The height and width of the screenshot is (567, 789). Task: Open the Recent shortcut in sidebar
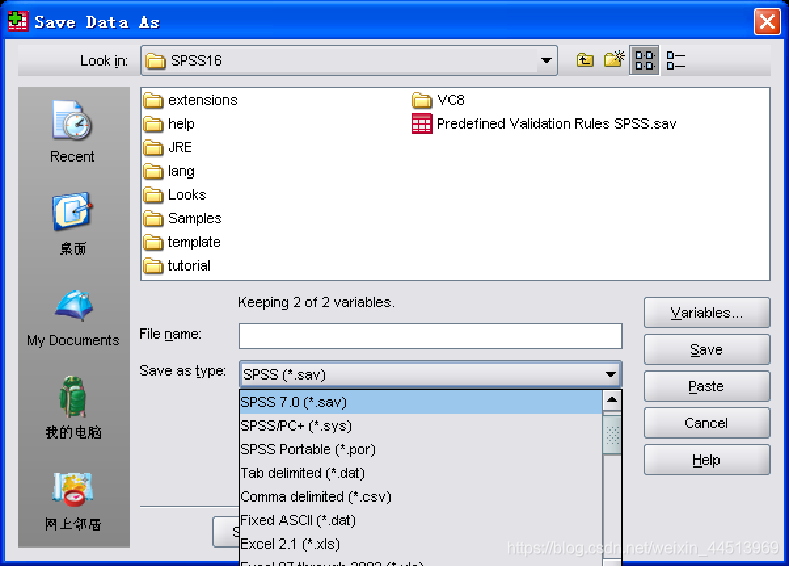(x=72, y=132)
